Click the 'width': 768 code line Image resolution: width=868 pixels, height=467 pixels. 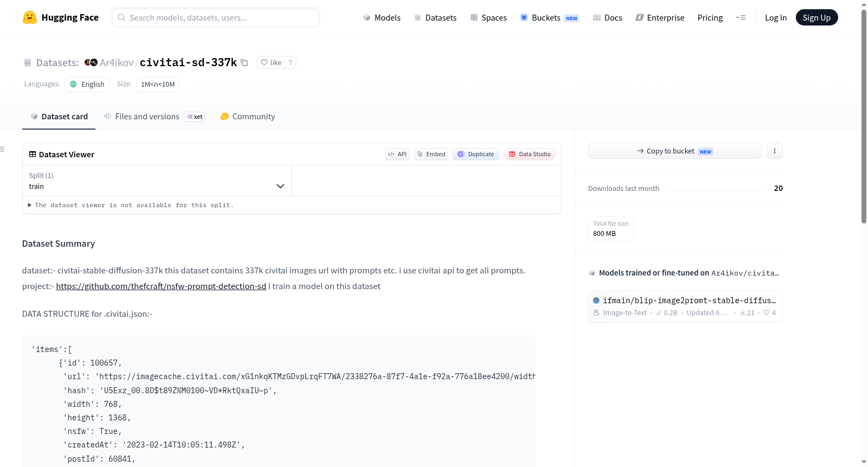(92, 404)
